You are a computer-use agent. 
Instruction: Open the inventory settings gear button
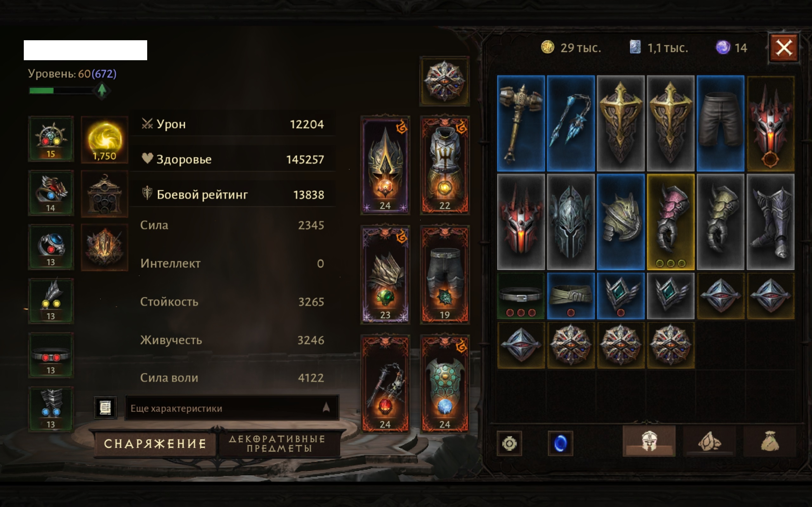click(509, 443)
